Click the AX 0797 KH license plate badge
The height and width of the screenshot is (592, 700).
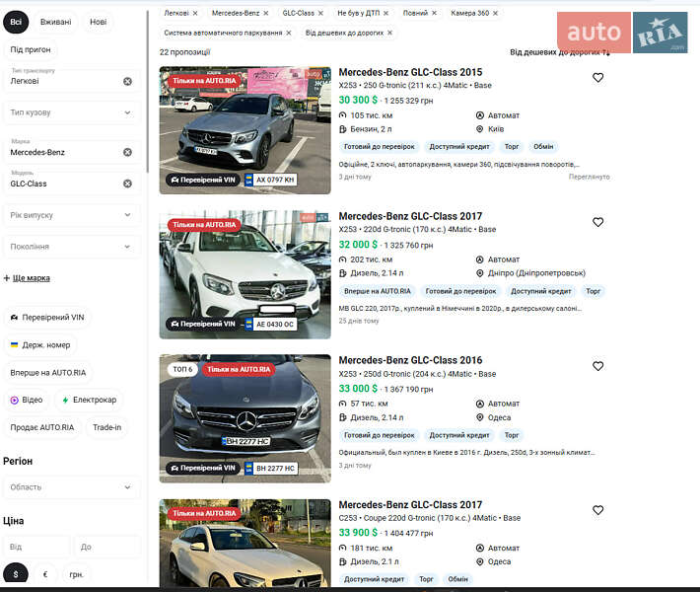click(271, 180)
